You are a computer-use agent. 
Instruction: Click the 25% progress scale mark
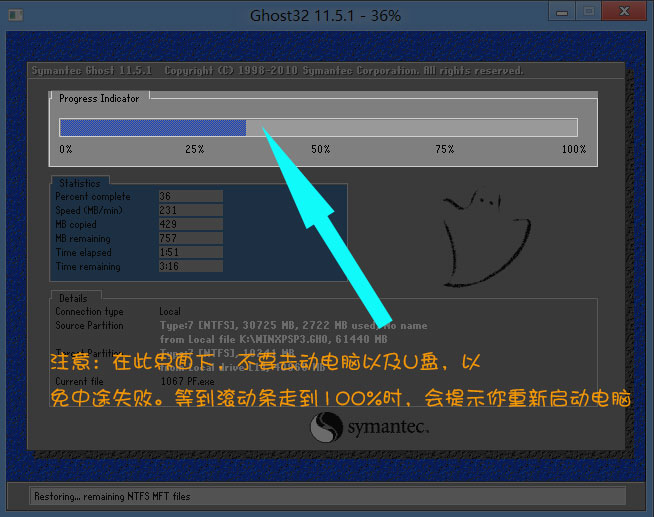pyautogui.click(x=194, y=149)
